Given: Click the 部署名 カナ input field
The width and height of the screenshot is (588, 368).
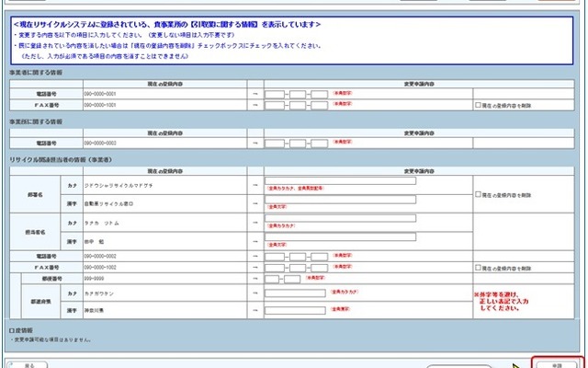Looking at the screenshot, I should tap(341, 180).
